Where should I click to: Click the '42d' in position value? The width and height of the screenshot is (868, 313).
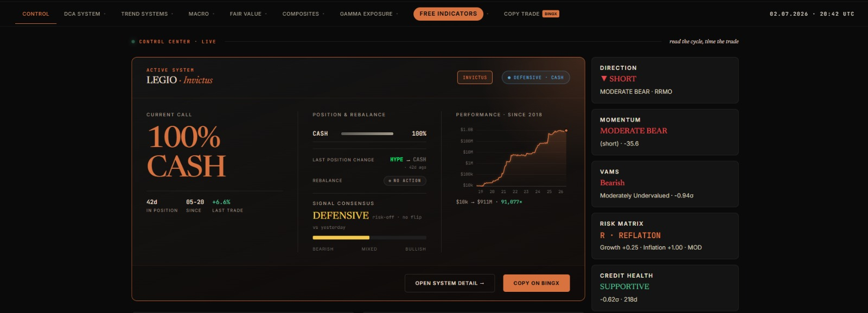tap(152, 202)
